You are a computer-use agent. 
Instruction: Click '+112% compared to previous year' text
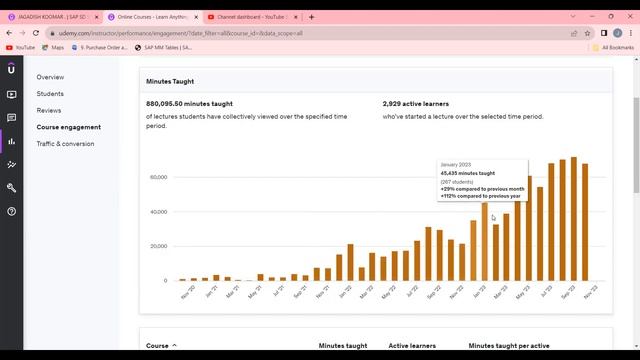(480, 196)
